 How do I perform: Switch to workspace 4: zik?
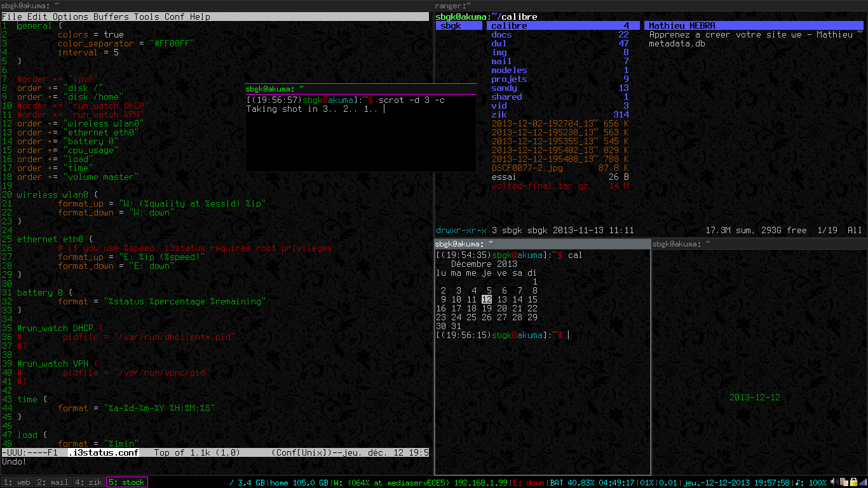88,482
